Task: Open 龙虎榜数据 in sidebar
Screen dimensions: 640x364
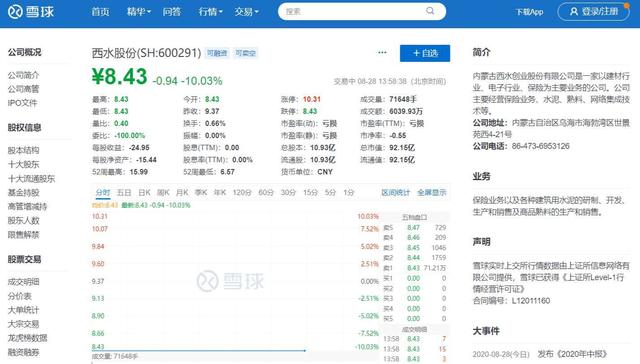Action: point(27,338)
